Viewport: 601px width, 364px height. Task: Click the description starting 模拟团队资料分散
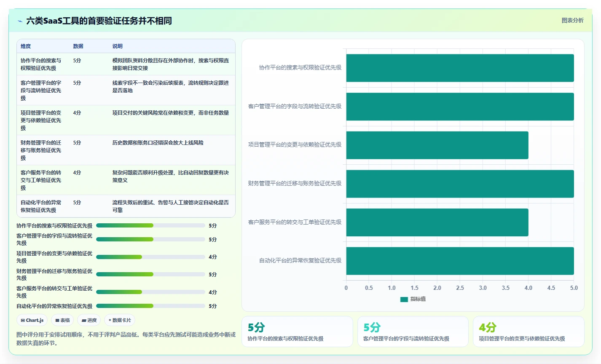(x=171, y=64)
